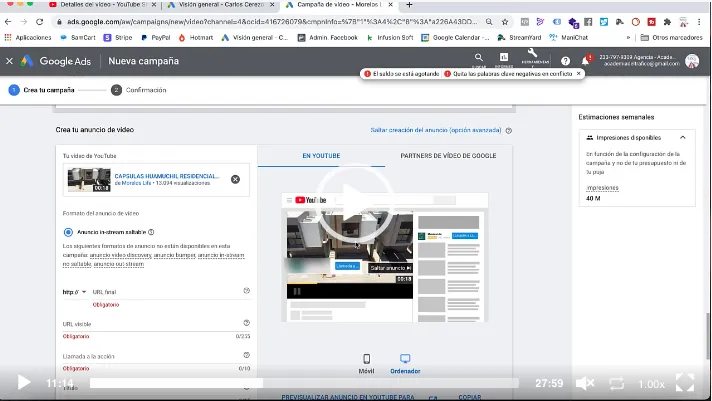Switch to PARTNERS DE VÍDEO DE GOOGLE tab
712x401 pixels.
(x=448, y=156)
